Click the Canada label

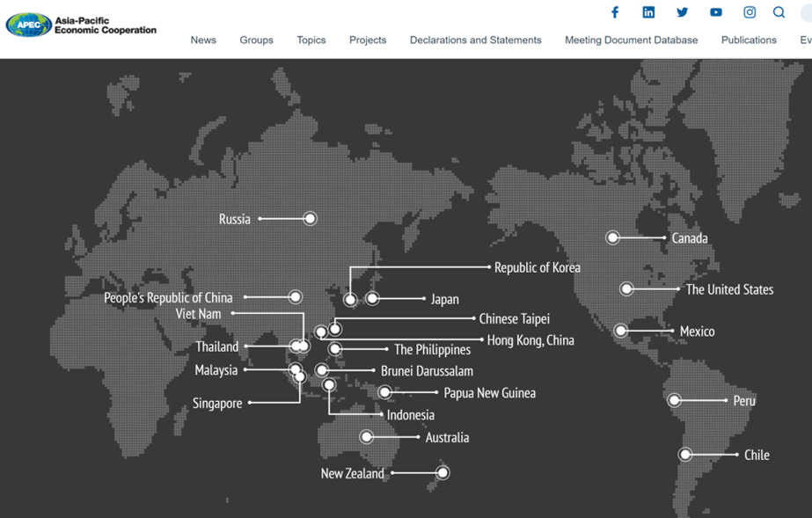(690, 238)
